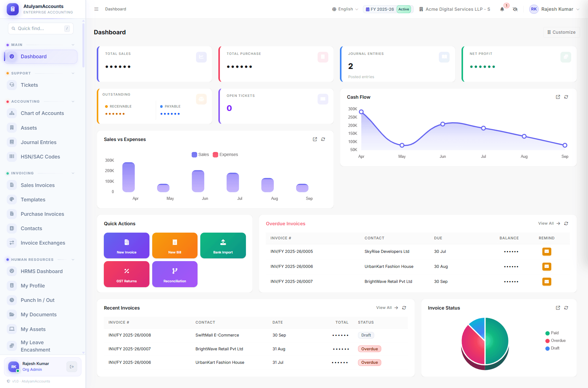The image size is (588, 388).
Task: Toggle hide amounts eye-slash icon
Action: (x=515, y=9)
